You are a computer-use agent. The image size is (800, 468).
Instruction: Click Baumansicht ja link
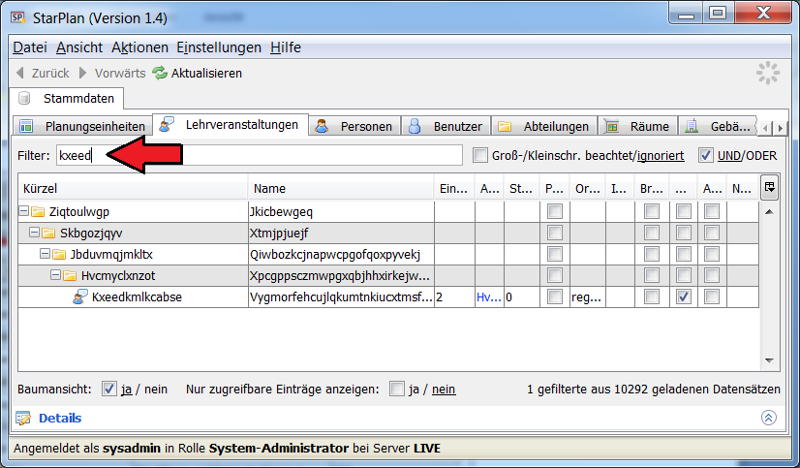click(x=127, y=389)
